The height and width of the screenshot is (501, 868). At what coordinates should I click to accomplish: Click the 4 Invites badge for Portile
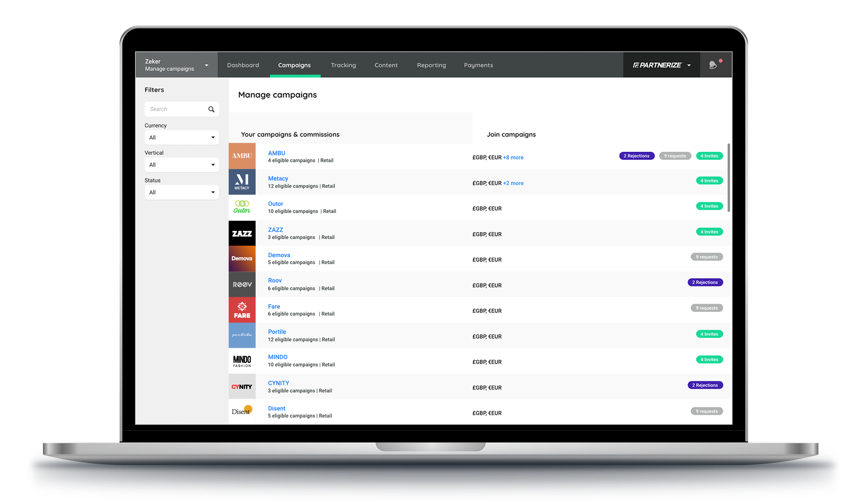[709, 334]
